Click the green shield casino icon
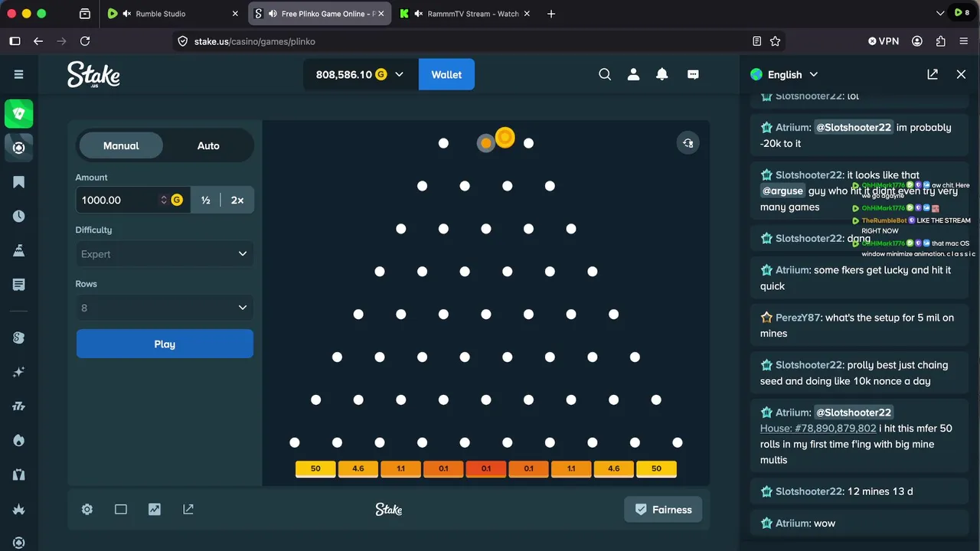Screen dimensions: 980x551 tap(19, 113)
